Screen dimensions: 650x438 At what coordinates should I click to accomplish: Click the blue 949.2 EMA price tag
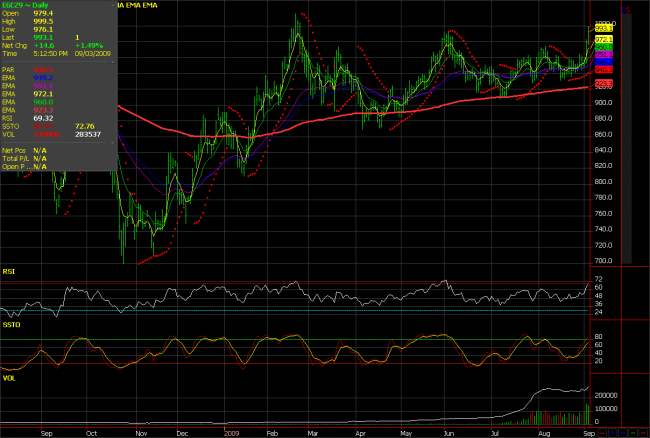pos(604,62)
